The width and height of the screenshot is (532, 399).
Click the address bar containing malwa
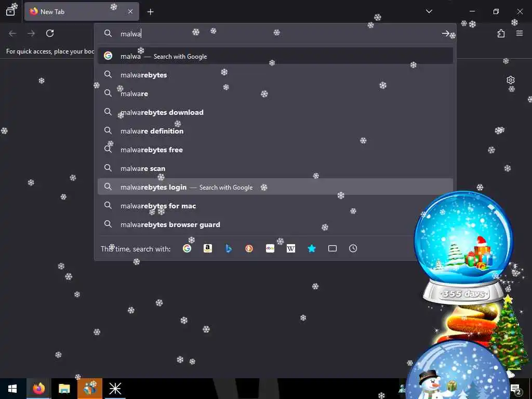[275, 34]
